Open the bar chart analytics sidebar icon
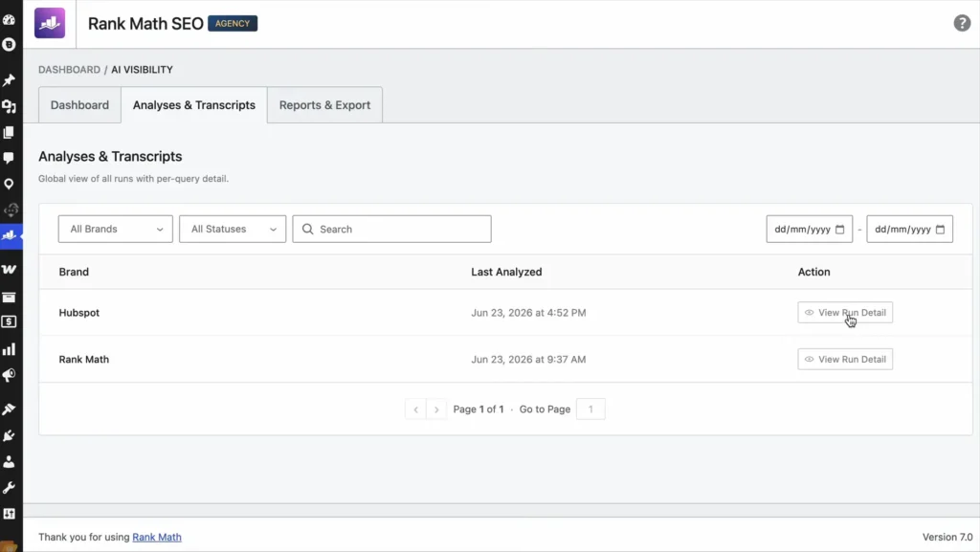The image size is (980, 552). click(x=9, y=349)
